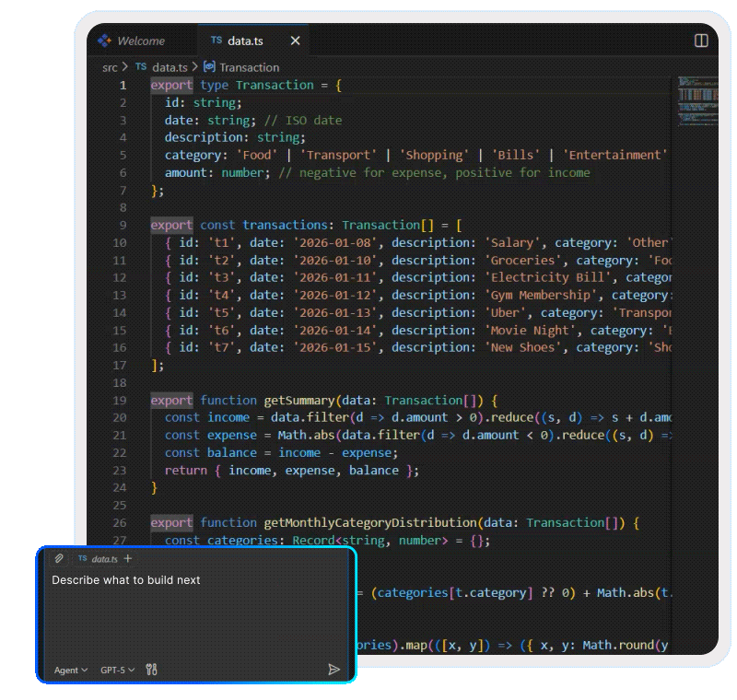Screen dimensions: 737x700
Task: Click the Transaction symbol icon in the breadcrumb
Action: [211, 67]
